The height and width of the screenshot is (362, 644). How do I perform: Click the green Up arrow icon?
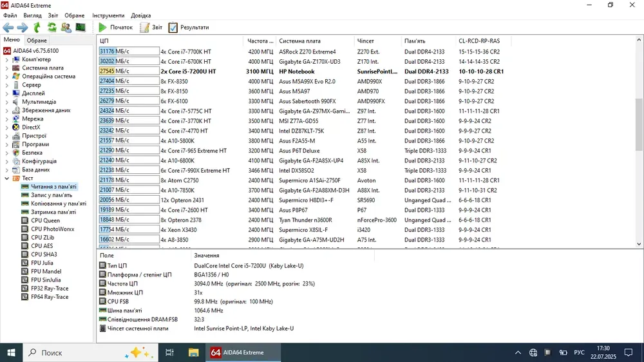pyautogui.click(x=37, y=28)
